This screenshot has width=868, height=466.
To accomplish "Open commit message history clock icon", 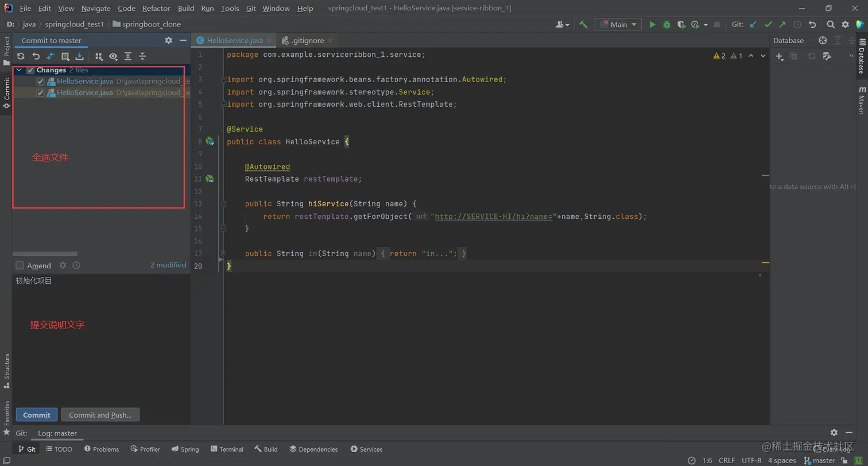I will (x=76, y=265).
